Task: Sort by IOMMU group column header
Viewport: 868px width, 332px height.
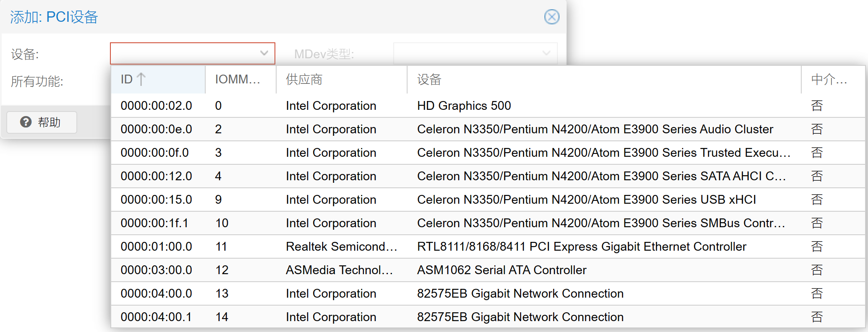Action: (x=238, y=79)
